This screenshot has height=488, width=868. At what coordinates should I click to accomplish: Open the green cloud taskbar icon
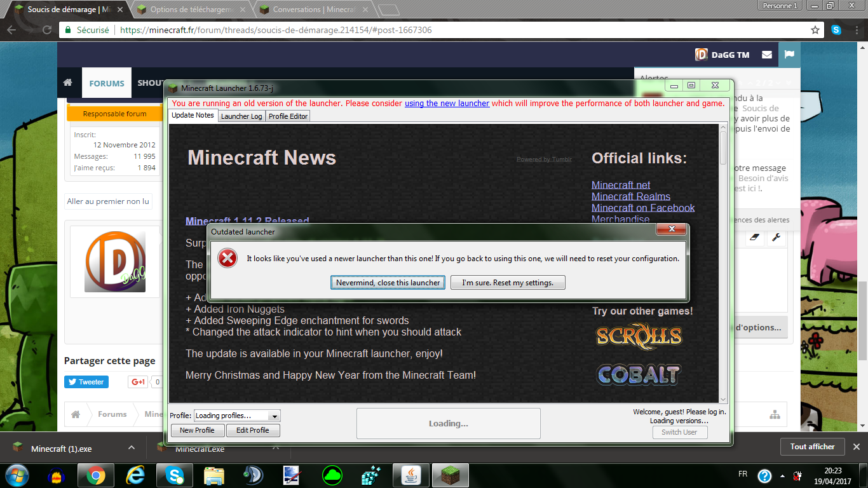pyautogui.click(x=332, y=475)
